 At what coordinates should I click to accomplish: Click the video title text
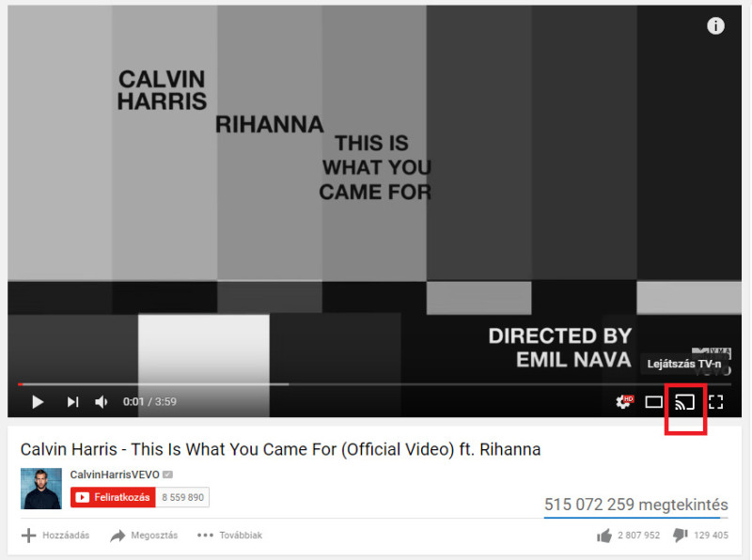(x=280, y=449)
